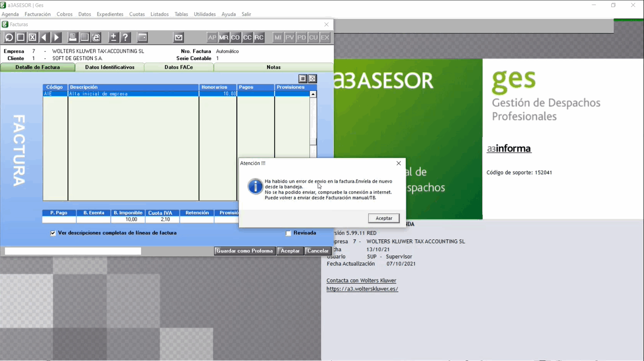The image size is (644, 361).
Task: Go to previous invoice with left arrow
Action: coord(44,37)
